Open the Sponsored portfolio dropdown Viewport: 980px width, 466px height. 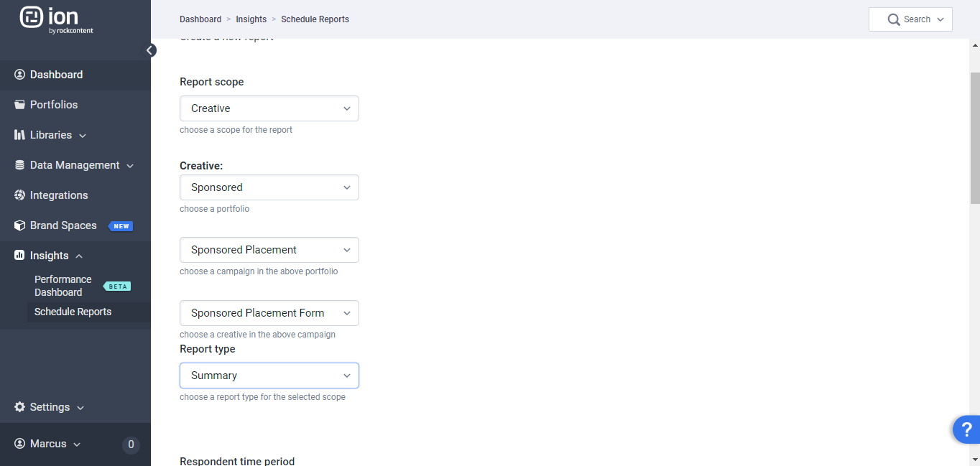pyautogui.click(x=269, y=187)
